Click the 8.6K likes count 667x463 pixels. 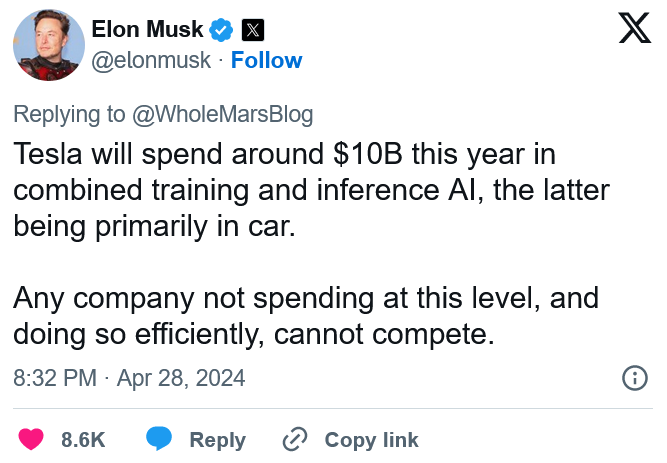[83, 440]
